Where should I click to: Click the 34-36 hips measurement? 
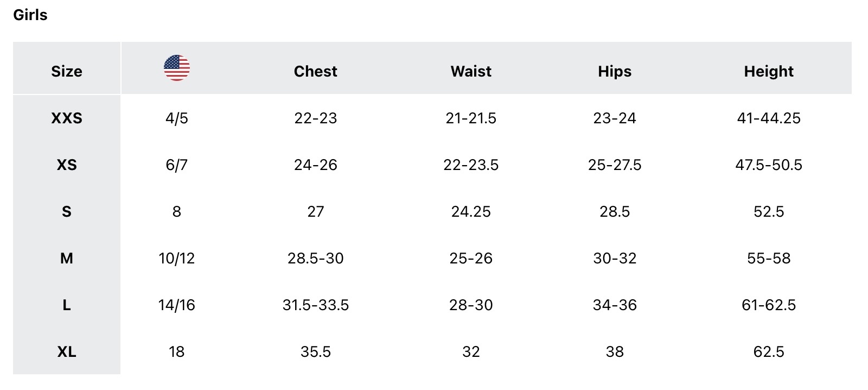click(x=615, y=305)
